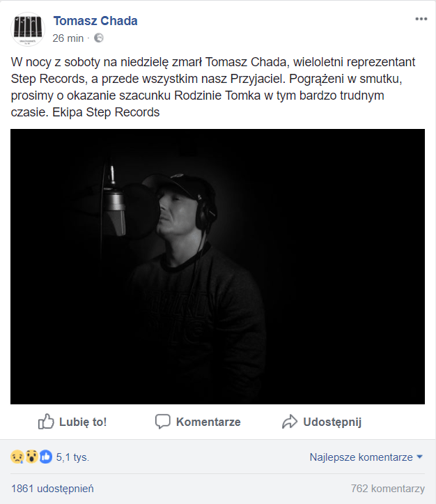Click the wow face reaction emoji

(x=31, y=457)
